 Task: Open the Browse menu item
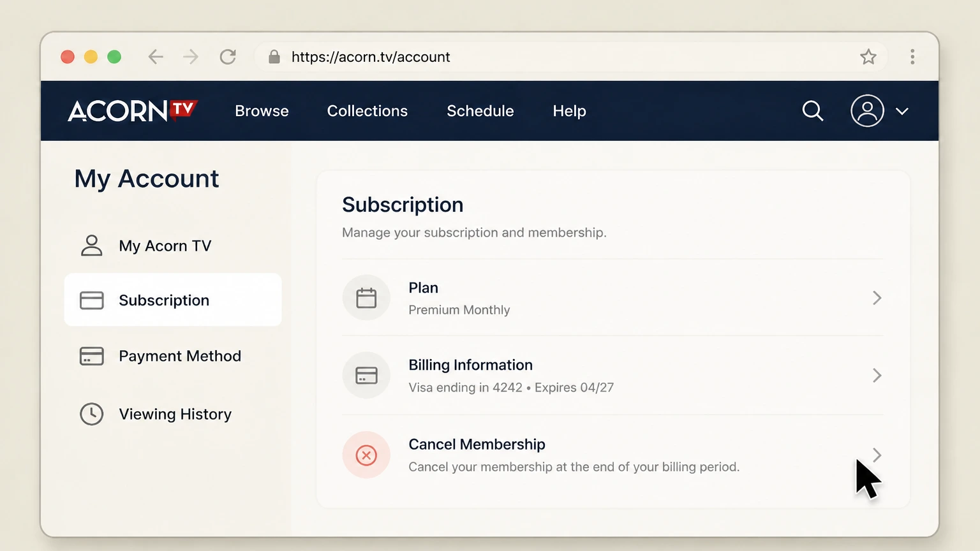pyautogui.click(x=262, y=111)
